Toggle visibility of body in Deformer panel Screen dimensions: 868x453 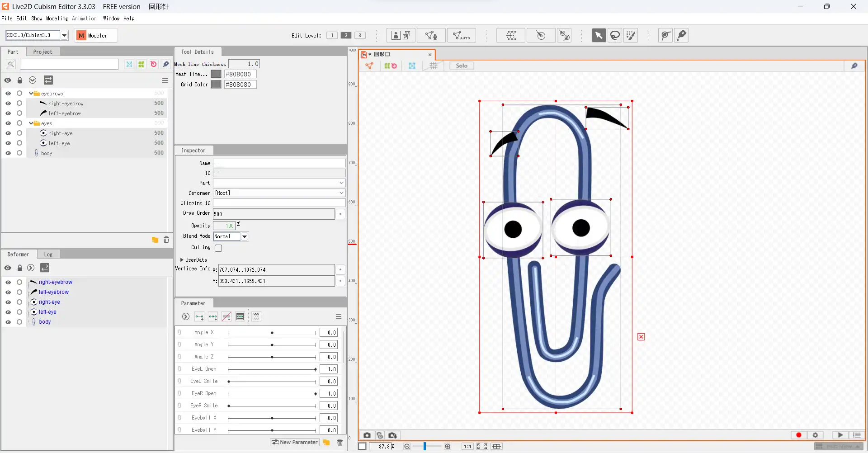[x=8, y=322]
